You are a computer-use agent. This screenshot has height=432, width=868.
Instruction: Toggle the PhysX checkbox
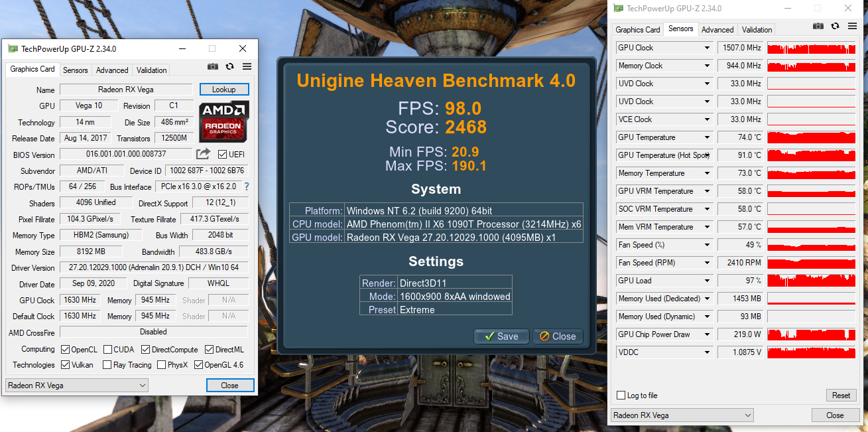(x=160, y=364)
